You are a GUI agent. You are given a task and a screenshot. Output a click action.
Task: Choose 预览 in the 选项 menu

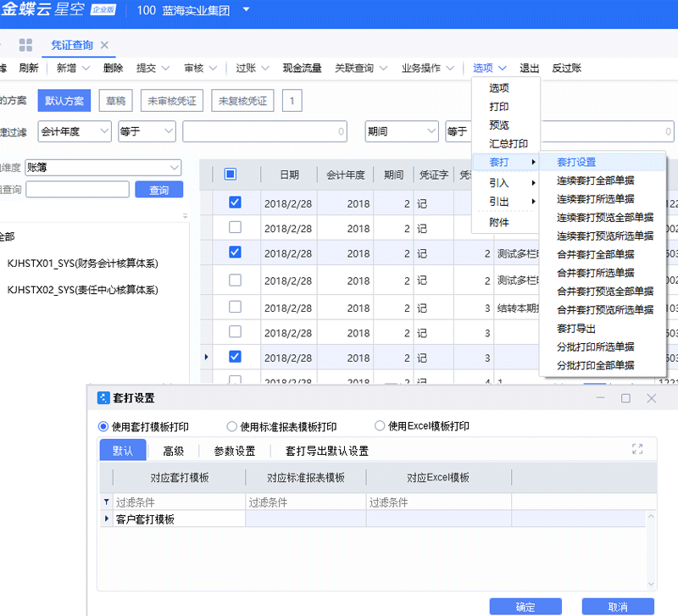(x=498, y=125)
